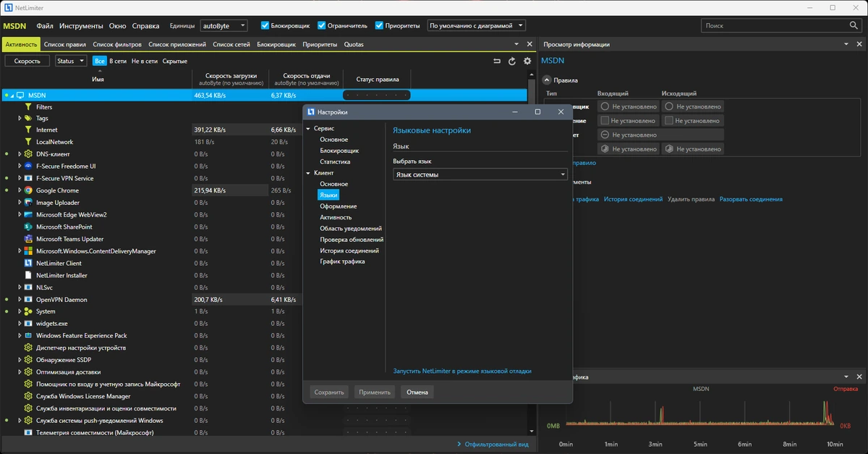
Task: Sort by the 'Скорость загрузки' column header
Action: point(230,79)
